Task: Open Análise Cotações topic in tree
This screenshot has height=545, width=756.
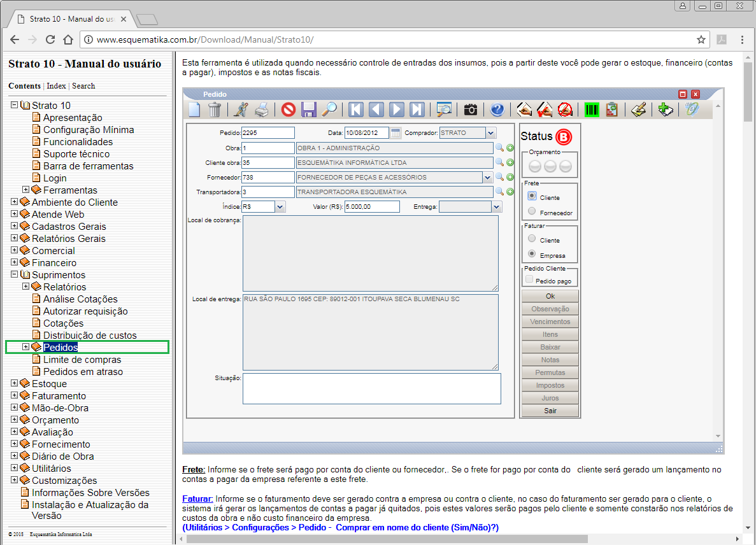Action: coord(80,299)
